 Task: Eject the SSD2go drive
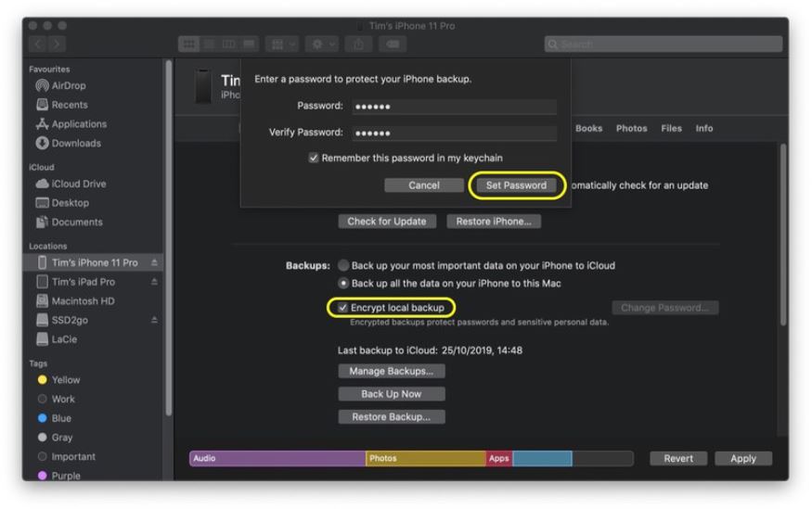click(154, 320)
